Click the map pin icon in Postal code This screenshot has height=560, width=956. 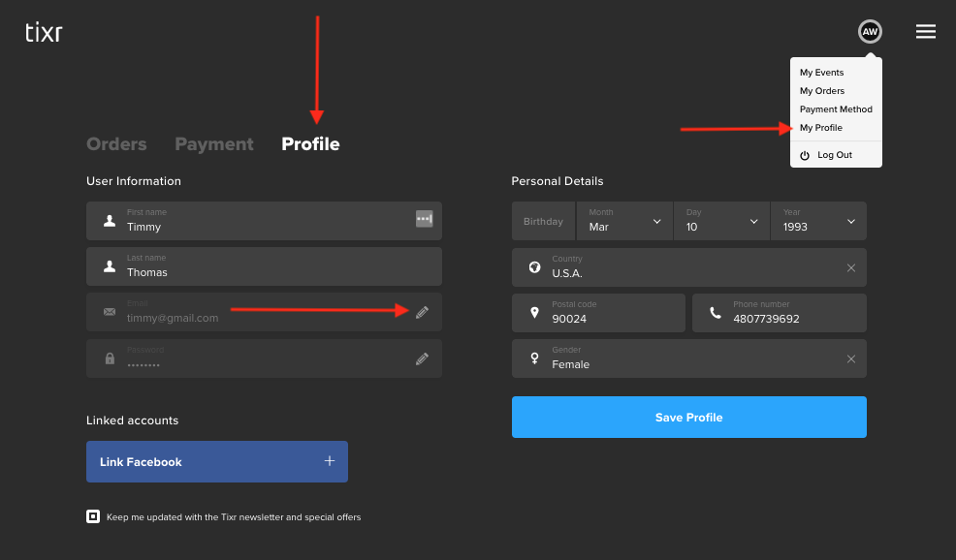tap(534, 313)
